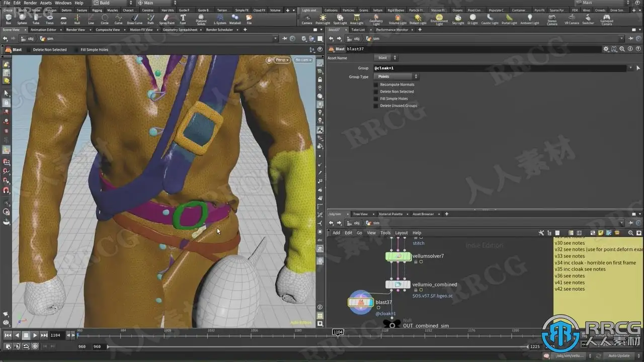Enable Recompute Normals checkbox
The height and width of the screenshot is (362, 644).
[x=376, y=84]
